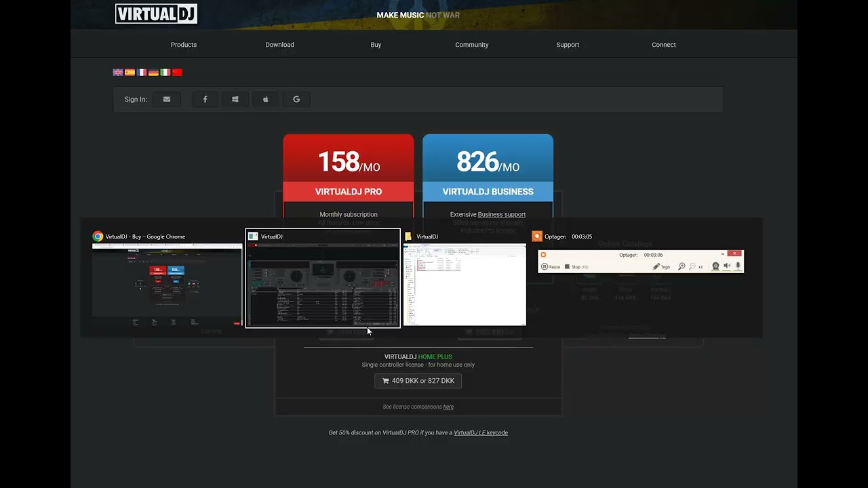Pause the screen recording
Image resolution: width=868 pixels, height=488 pixels.
(x=551, y=267)
